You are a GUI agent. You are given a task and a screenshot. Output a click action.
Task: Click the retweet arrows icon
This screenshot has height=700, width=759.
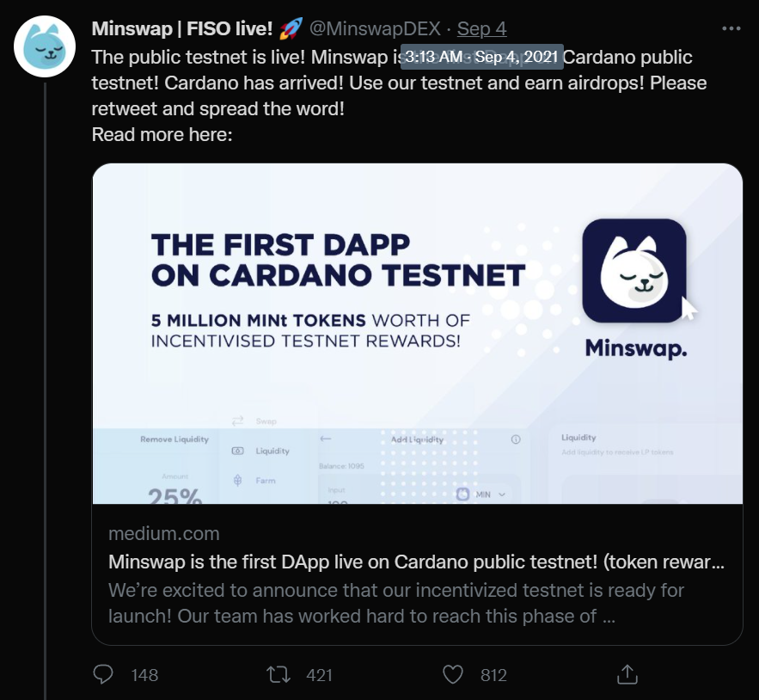pos(279,674)
